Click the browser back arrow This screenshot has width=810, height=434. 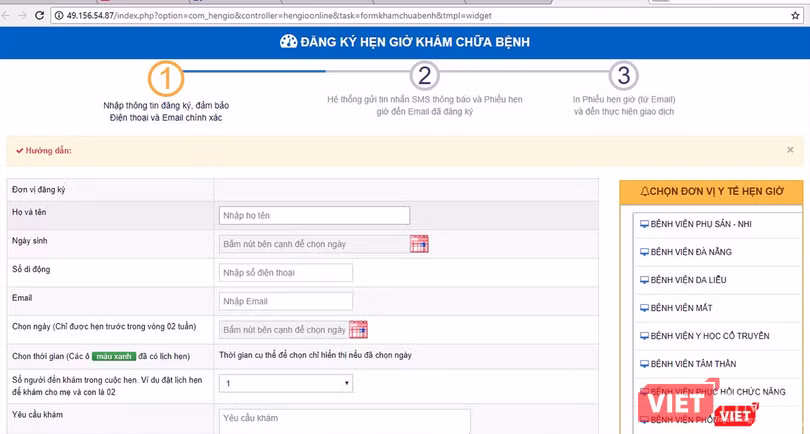8,16
